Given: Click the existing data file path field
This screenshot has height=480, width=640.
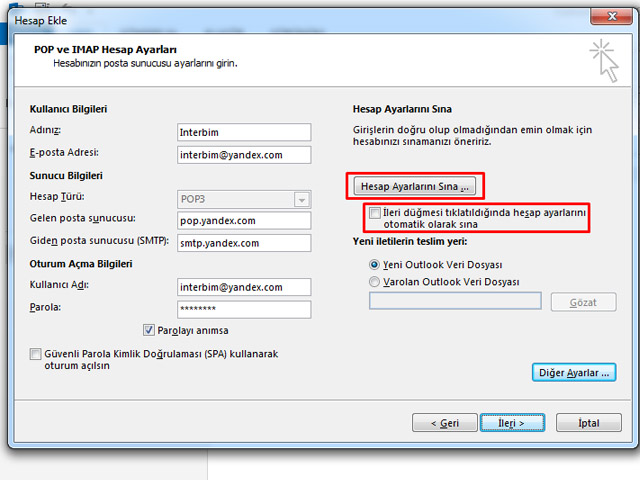Looking at the screenshot, I should [x=455, y=301].
